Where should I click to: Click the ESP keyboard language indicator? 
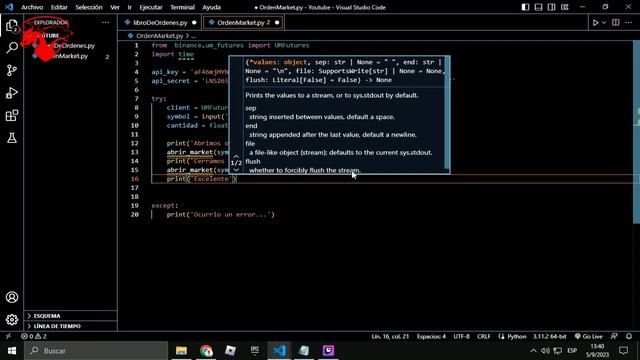pyautogui.click(x=572, y=351)
